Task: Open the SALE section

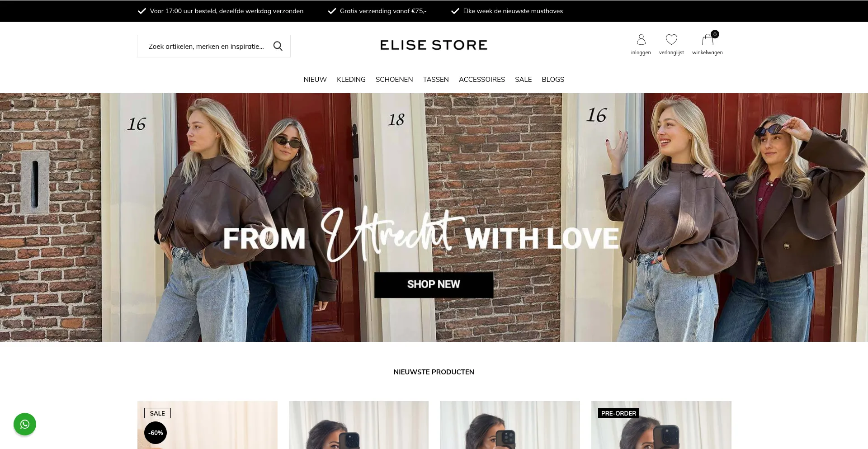Action: [x=523, y=80]
